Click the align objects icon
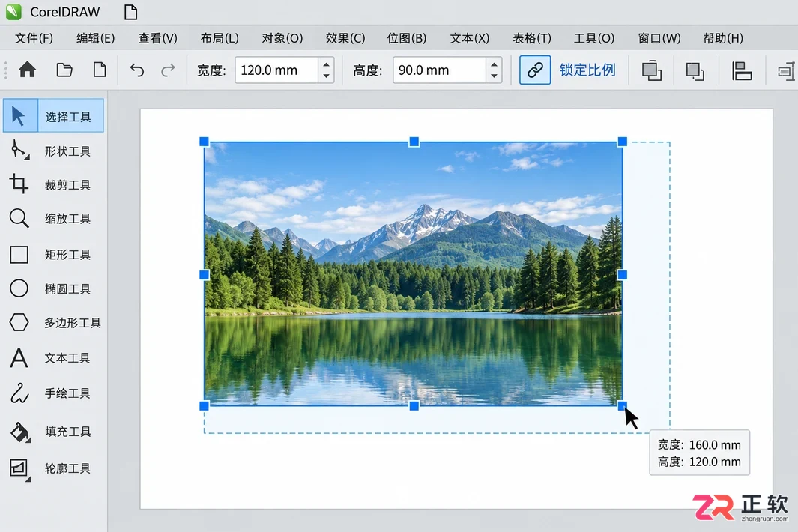 coord(742,70)
